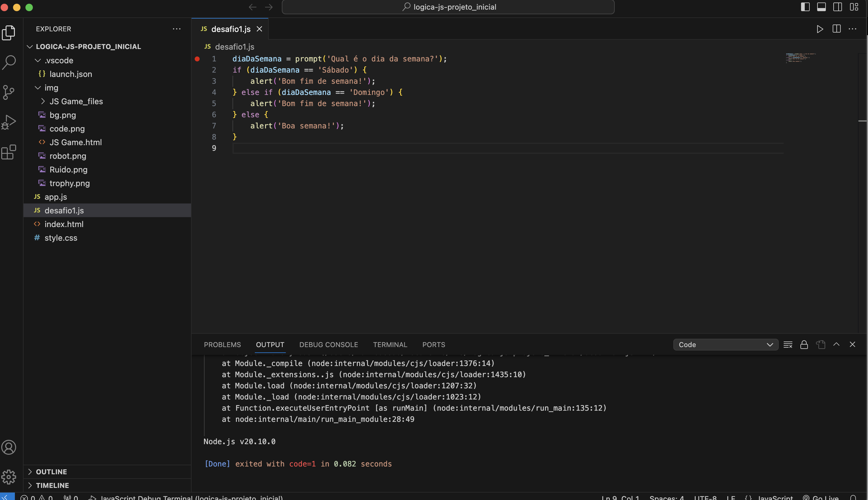
Task: Switch to the TERMINAL tab
Action: click(x=390, y=344)
